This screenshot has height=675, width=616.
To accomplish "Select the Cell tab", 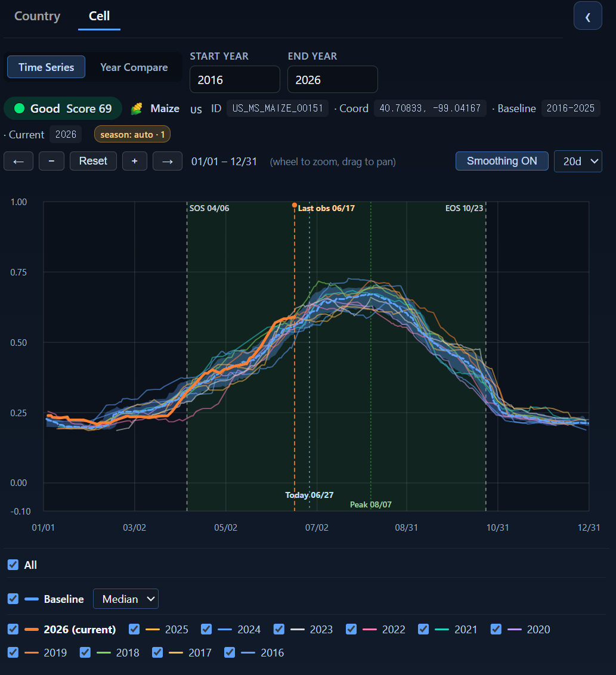I will [x=99, y=16].
